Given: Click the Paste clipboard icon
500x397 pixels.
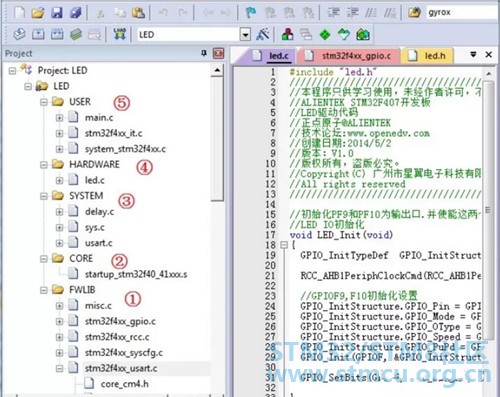Looking at the screenshot, I should click(x=138, y=13).
